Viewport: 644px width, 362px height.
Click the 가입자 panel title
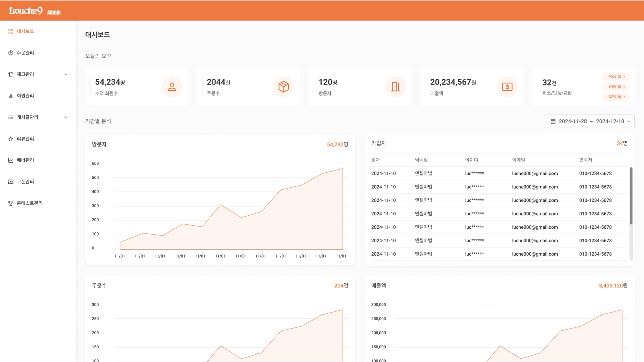[379, 143]
